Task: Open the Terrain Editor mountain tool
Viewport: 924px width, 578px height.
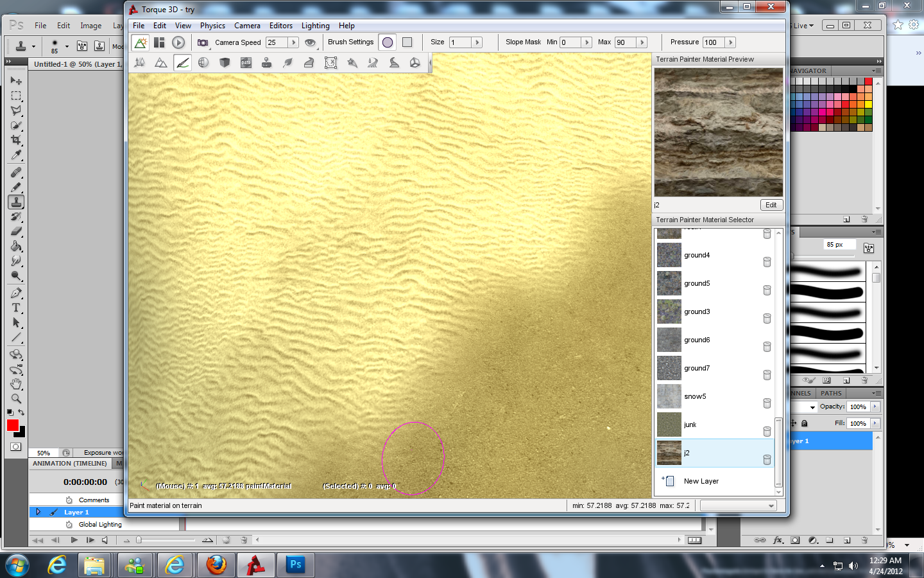Action: click(x=161, y=62)
